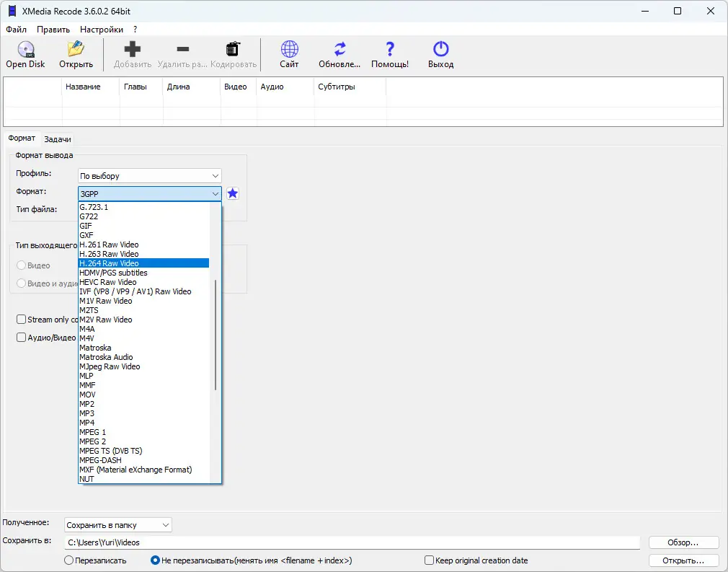Click the Сохранить в path field
Screen dimensions: 728x572
pyautogui.click(x=352, y=542)
